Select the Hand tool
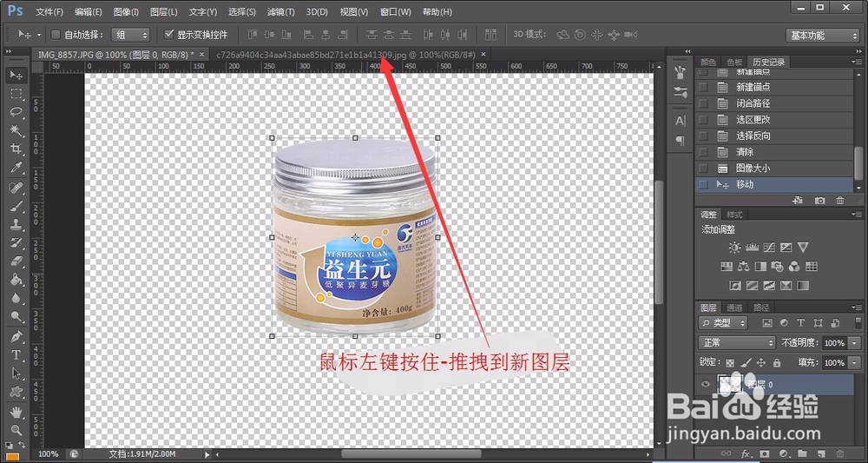Image resolution: width=868 pixels, height=463 pixels. point(16,412)
